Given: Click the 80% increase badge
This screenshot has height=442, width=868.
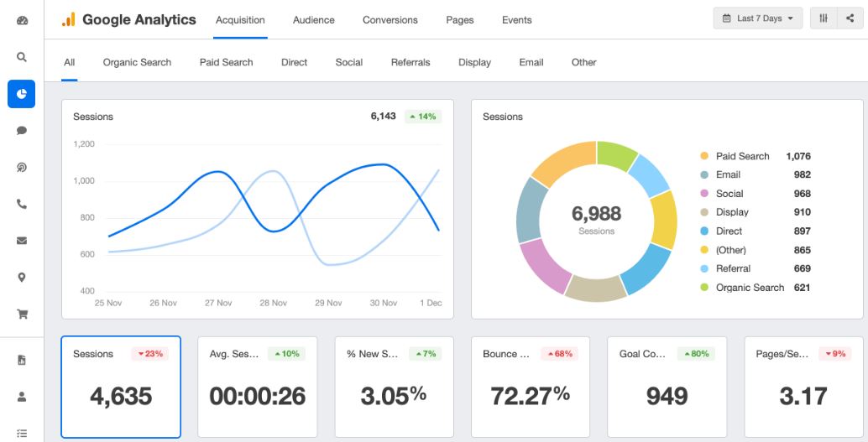Looking at the screenshot, I should click(x=696, y=354).
